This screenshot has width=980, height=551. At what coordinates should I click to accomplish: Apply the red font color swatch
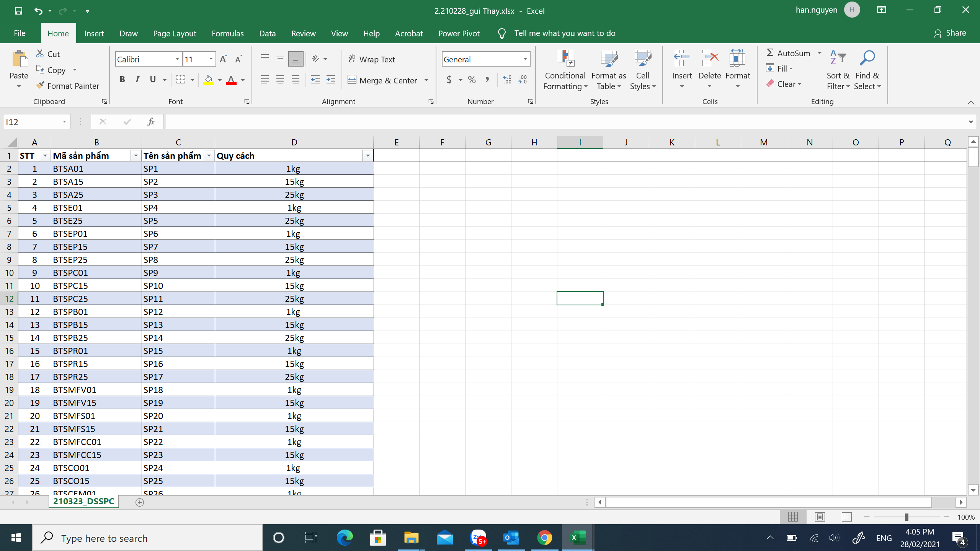tap(231, 80)
